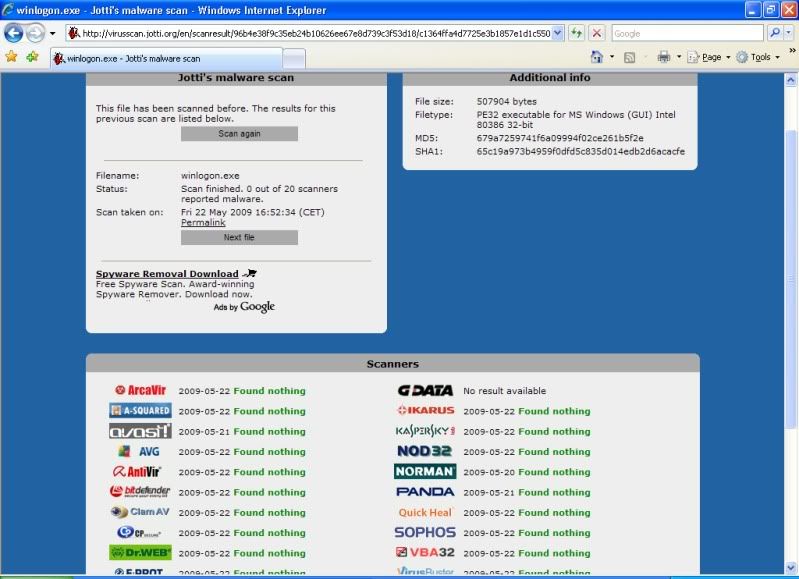The height and width of the screenshot is (579, 799).
Task: Click the Scanners section header
Action: pyautogui.click(x=393, y=364)
